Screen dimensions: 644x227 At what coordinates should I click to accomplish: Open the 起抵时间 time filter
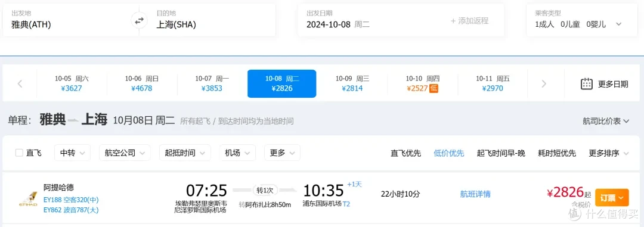click(185, 153)
